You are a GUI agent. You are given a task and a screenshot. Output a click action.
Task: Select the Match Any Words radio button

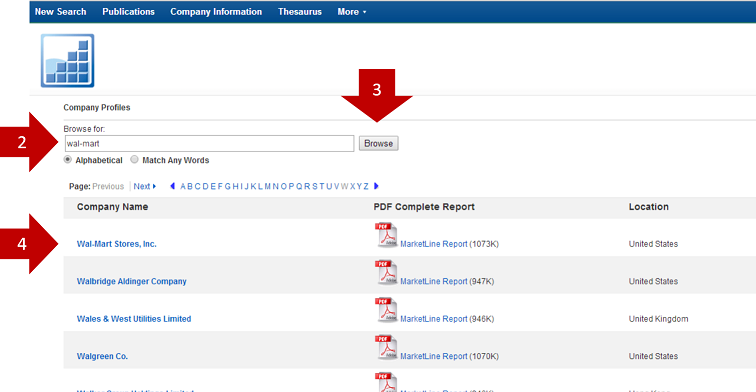click(135, 160)
